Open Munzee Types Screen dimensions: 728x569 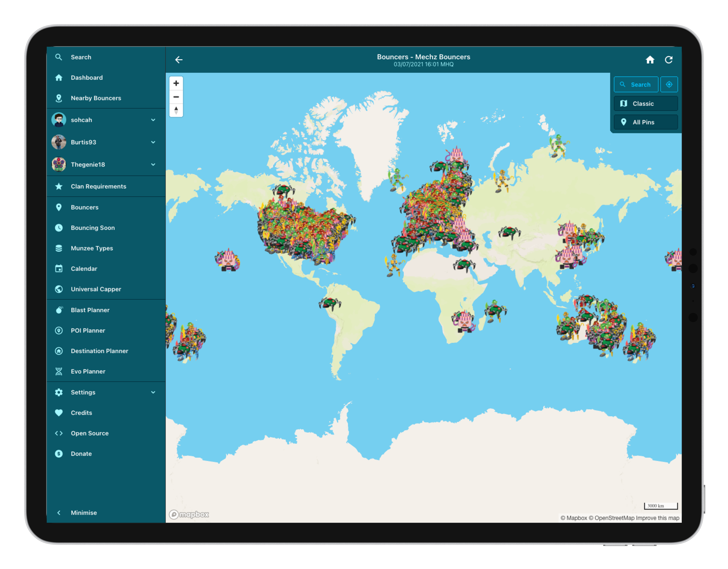[x=106, y=248]
